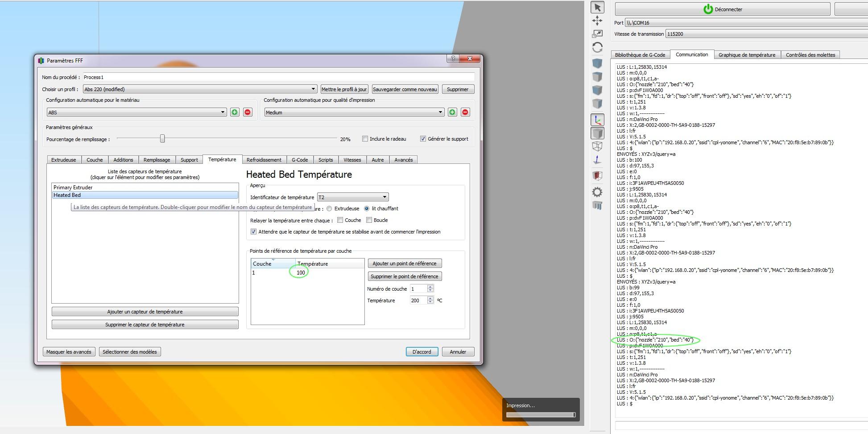This screenshot has height=434, width=868.
Task: Switch to the Couche settings tab
Action: click(95, 160)
